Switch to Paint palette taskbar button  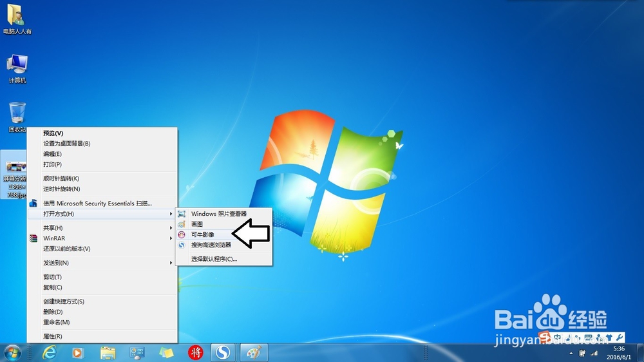pyautogui.click(x=254, y=352)
